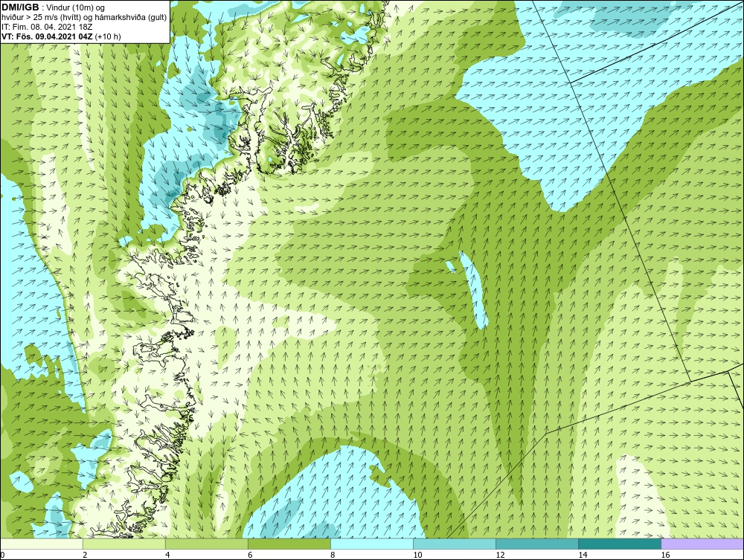Click the 10-12 m/s light teal legend swatch
744x560 pixels.
455,544
